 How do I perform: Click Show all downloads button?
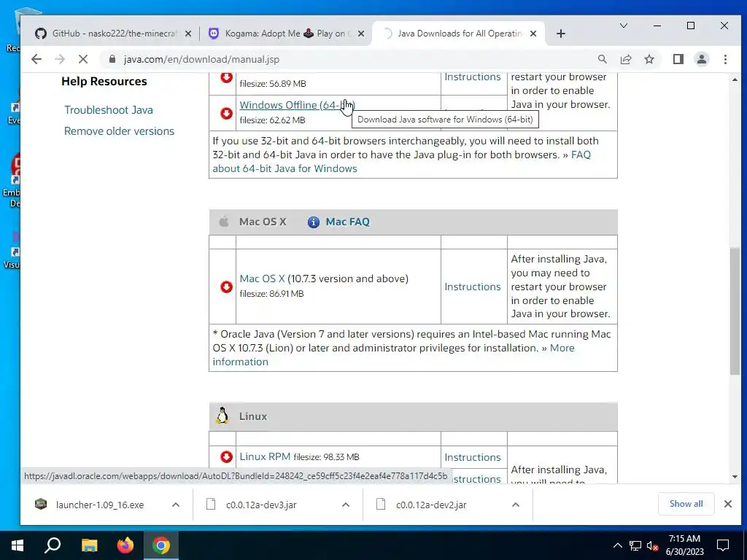pyautogui.click(x=686, y=504)
